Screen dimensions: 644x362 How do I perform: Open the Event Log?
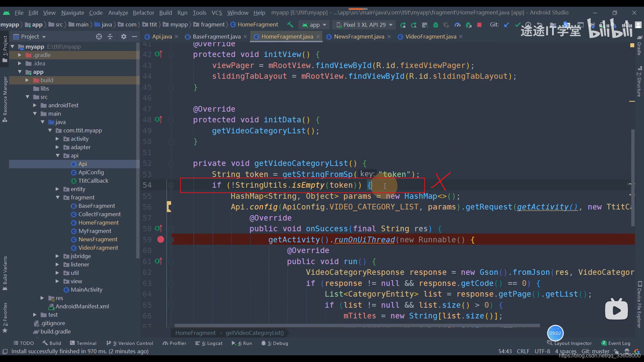point(616,343)
